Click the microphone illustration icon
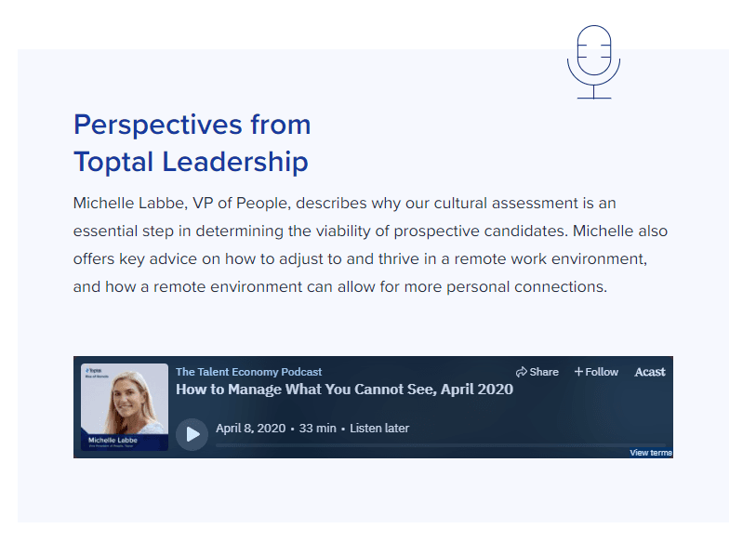The width and height of the screenshot is (756, 542). 593,61
